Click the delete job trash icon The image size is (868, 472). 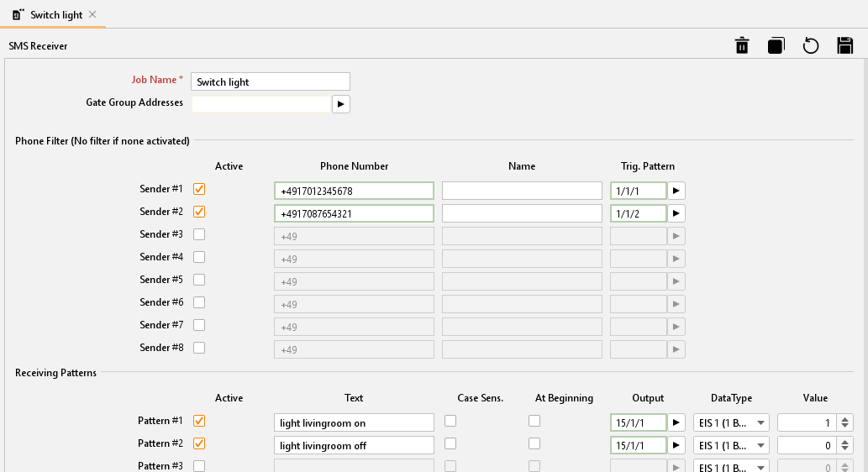point(742,45)
